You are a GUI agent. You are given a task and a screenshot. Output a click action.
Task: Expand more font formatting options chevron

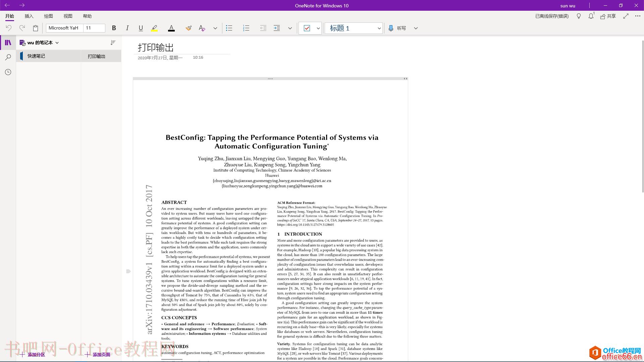[215, 28]
